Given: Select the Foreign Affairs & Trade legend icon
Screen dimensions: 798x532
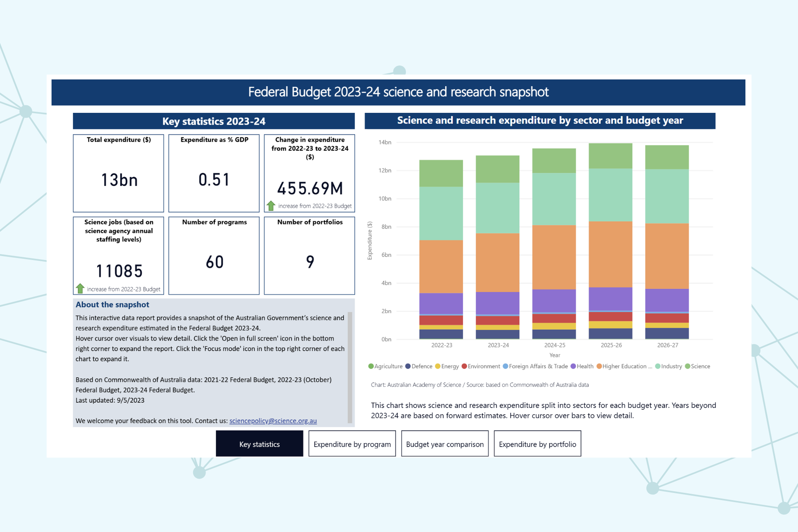Looking at the screenshot, I should pos(506,366).
